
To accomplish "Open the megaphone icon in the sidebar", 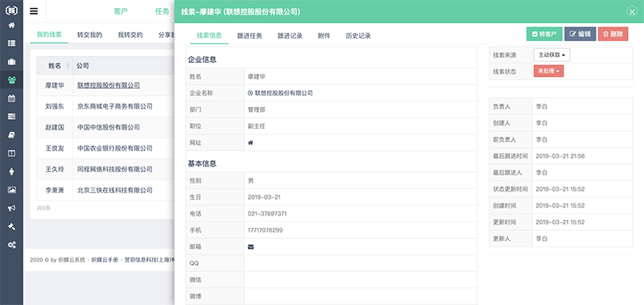I will pos(11,208).
